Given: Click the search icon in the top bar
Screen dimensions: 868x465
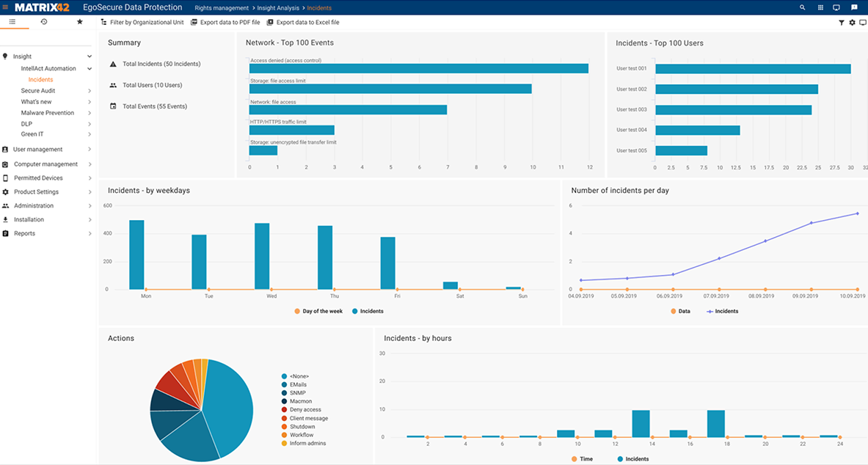Looking at the screenshot, I should pos(802,7).
